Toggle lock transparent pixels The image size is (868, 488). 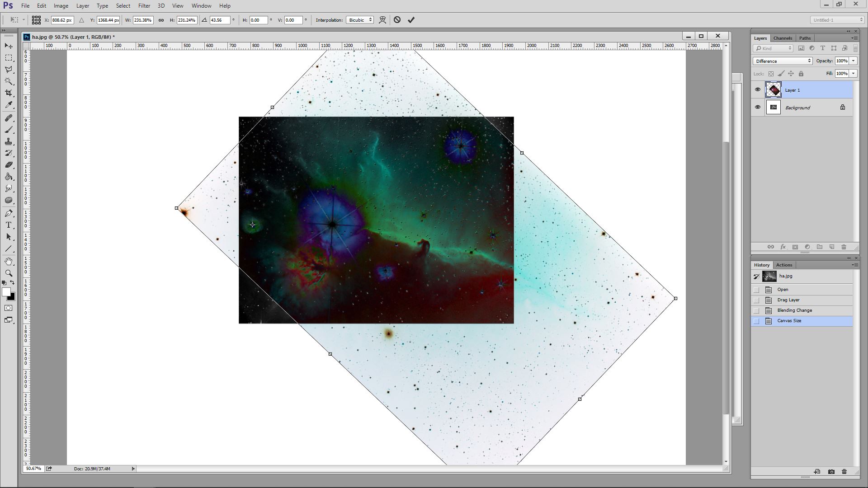771,74
